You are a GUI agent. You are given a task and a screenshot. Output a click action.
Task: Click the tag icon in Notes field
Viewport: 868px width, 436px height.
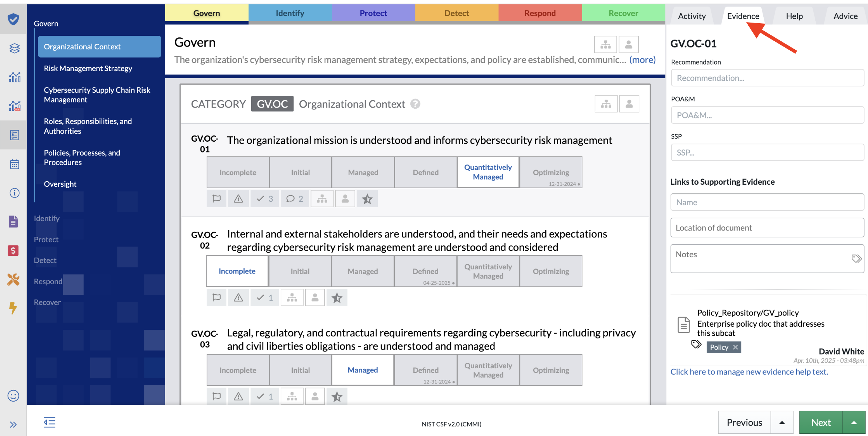[856, 258]
